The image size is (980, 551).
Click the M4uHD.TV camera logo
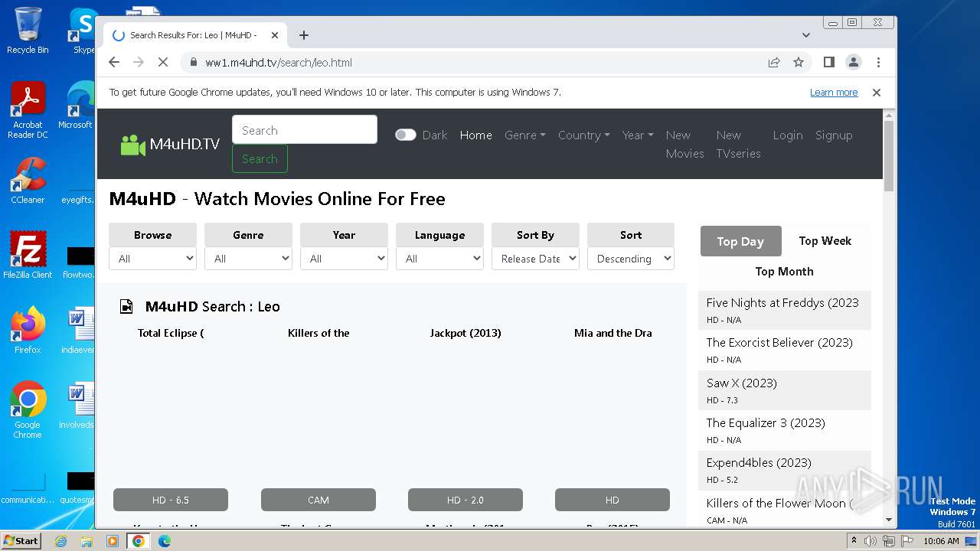coord(170,144)
